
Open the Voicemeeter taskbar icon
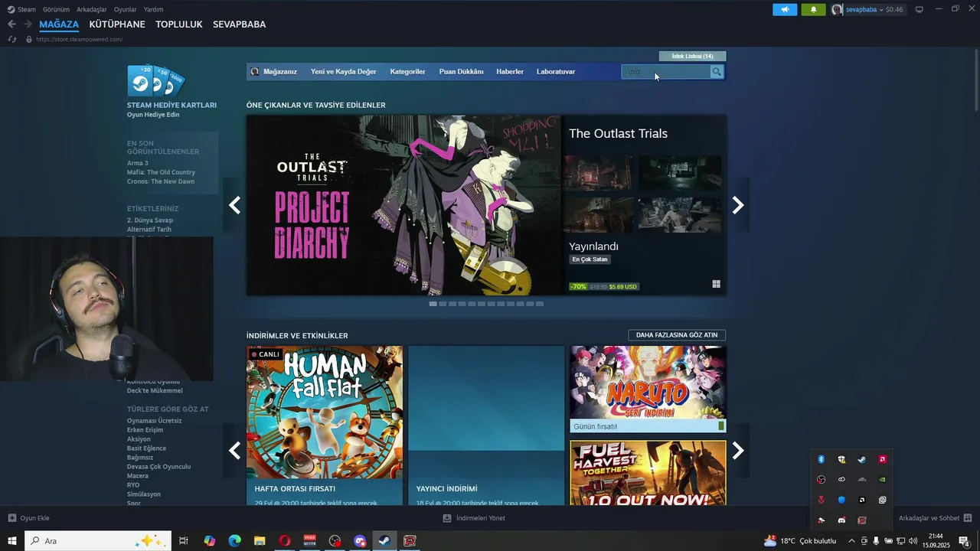(x=310, y=541)
